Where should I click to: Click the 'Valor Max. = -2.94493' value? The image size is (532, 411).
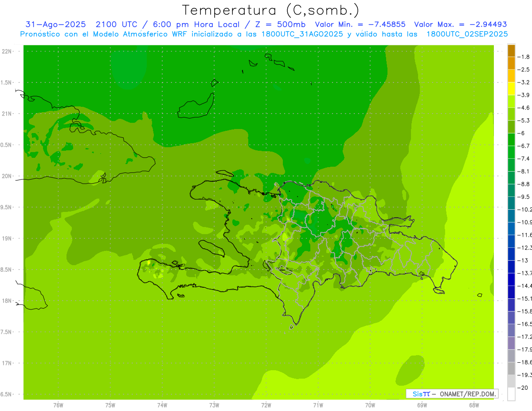pos(461,24)
